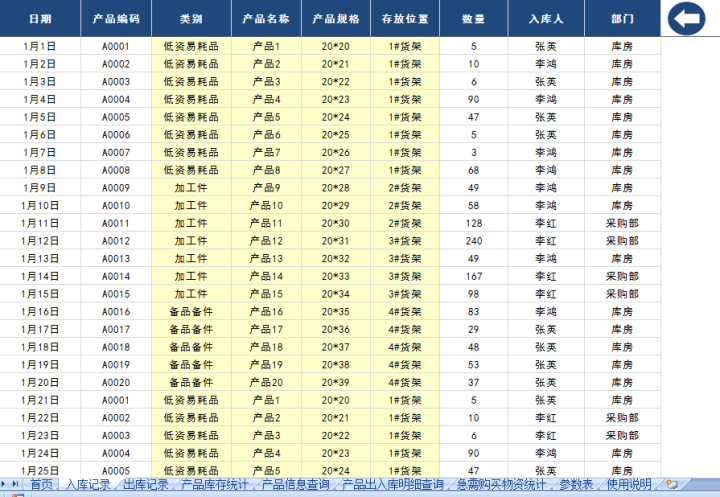Select 3#货架 in the 1月14日 row
The height and width of the screenshot is (497, 720).
[405, 276]
